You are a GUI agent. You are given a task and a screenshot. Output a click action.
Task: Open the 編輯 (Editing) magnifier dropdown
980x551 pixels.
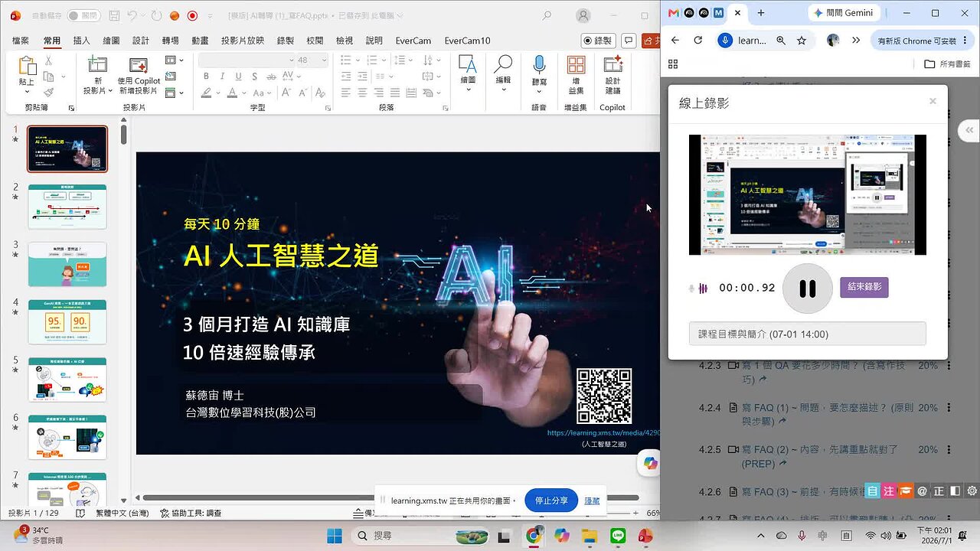click(x=503, y=73)
